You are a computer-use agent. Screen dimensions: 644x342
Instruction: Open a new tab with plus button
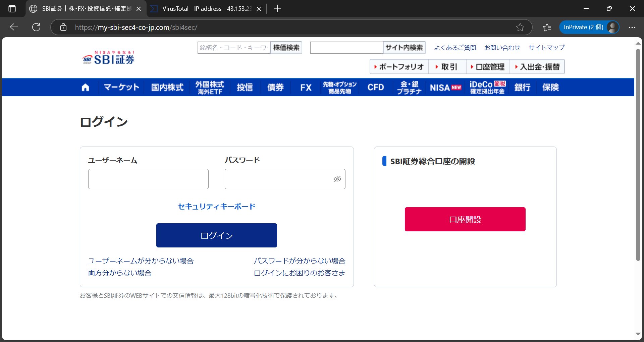point(277,9)
